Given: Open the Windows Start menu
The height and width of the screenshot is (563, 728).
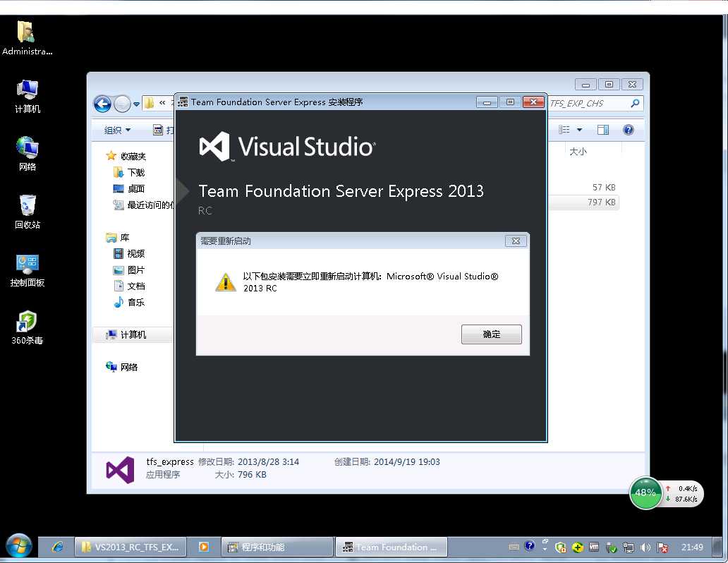Looking at the screenshot, I should 18,546.
